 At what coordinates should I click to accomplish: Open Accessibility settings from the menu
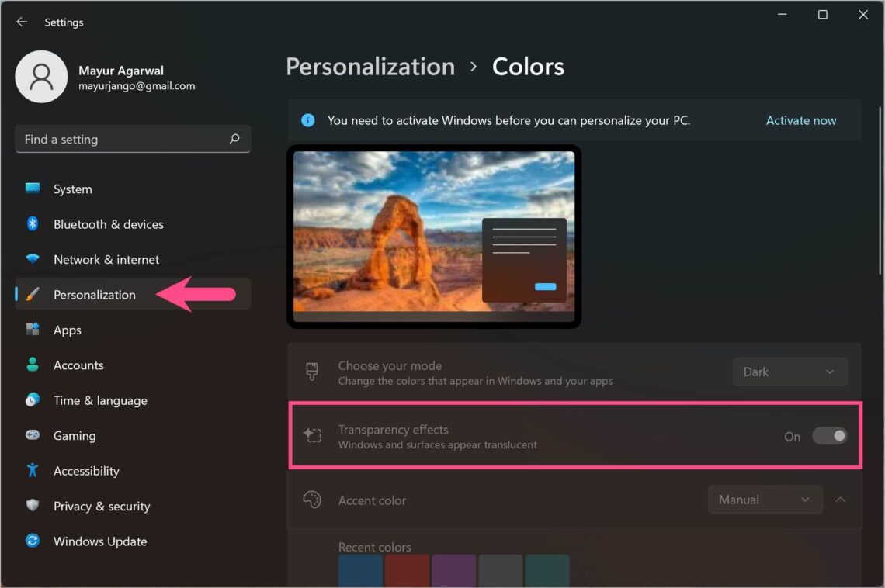[86, 471]
